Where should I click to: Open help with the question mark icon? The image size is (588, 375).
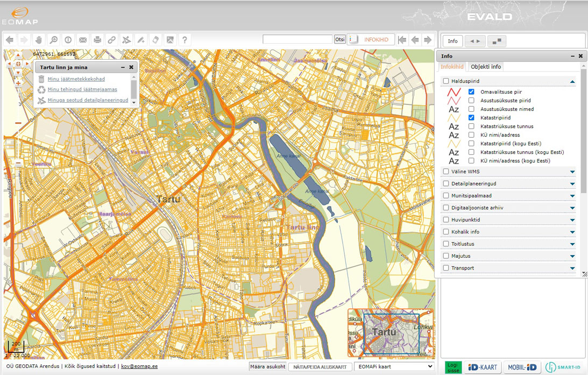tap(185, 40)
